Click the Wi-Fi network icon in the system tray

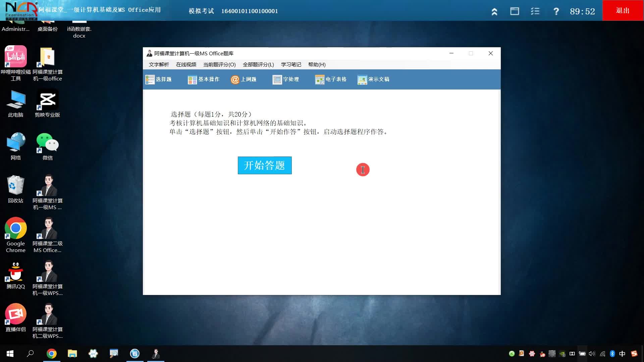pos(603,354)
